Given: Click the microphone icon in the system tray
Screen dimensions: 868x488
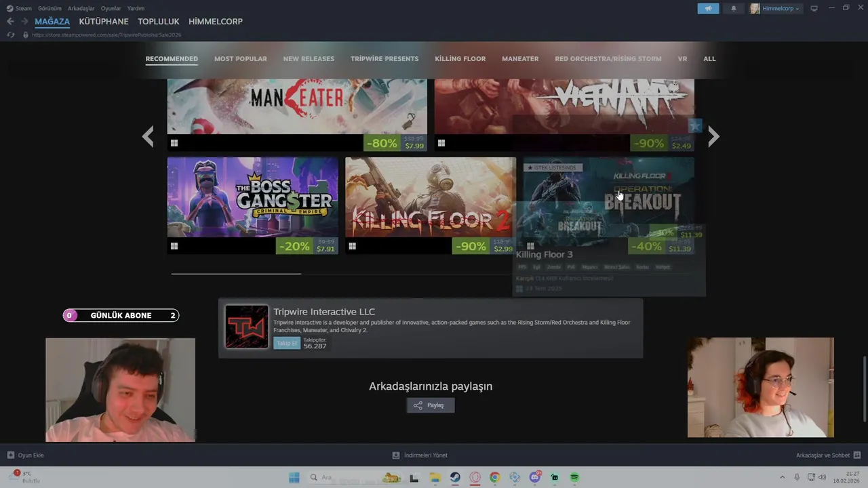Looking at the screenshot, I should pos(797,477).
